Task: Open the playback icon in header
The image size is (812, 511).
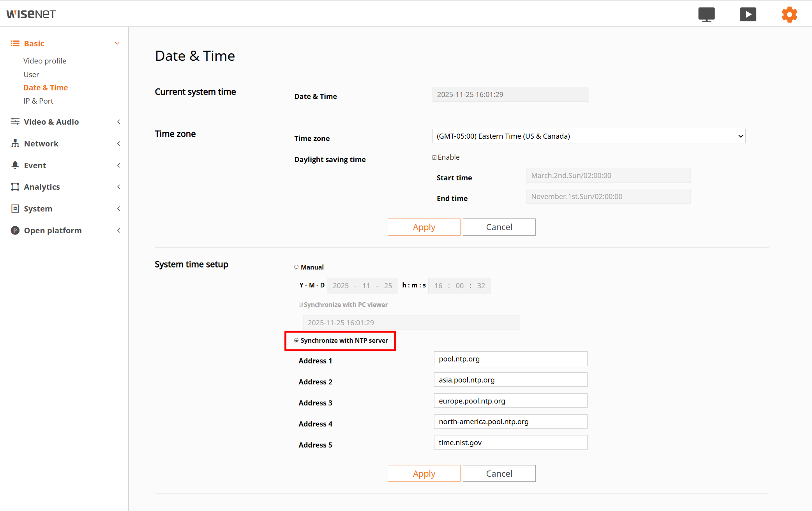Action: tap(748, 14)
